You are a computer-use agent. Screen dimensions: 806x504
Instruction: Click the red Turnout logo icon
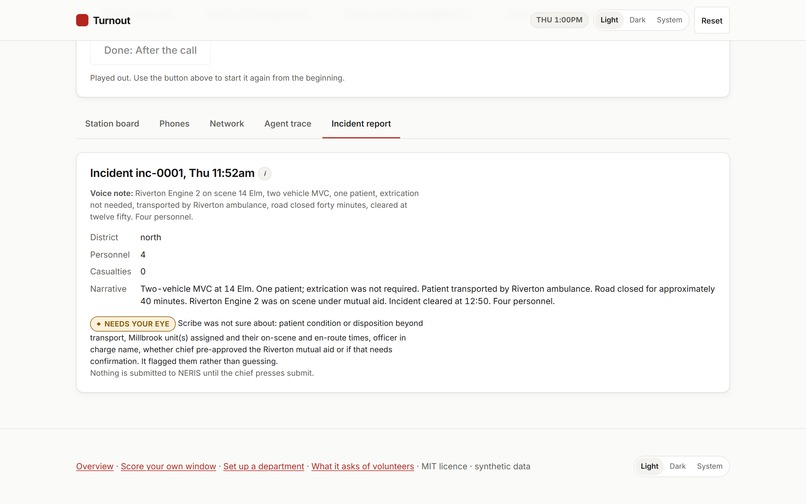(82, 20)
